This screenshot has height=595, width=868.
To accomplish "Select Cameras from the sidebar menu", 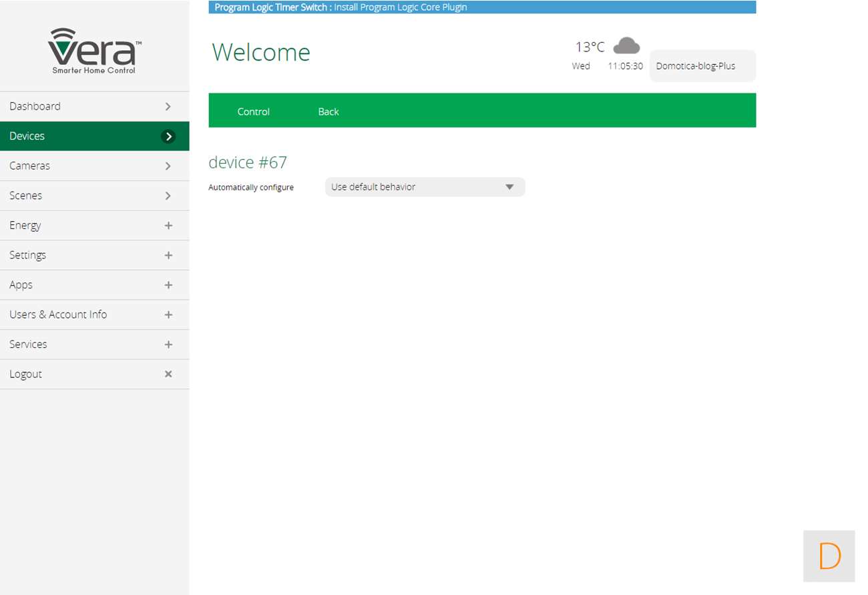I will tap(29, 166).
